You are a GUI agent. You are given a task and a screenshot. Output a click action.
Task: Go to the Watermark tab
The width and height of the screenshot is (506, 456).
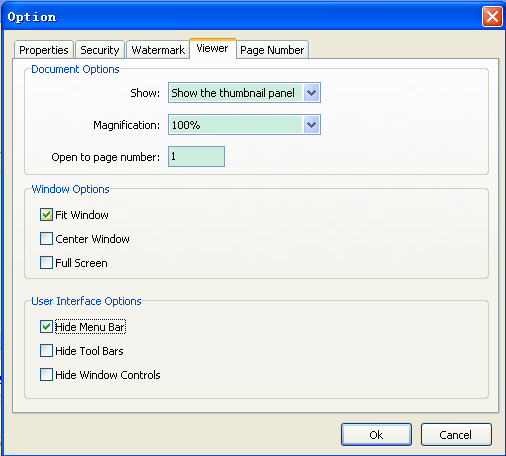coord(158,50)
